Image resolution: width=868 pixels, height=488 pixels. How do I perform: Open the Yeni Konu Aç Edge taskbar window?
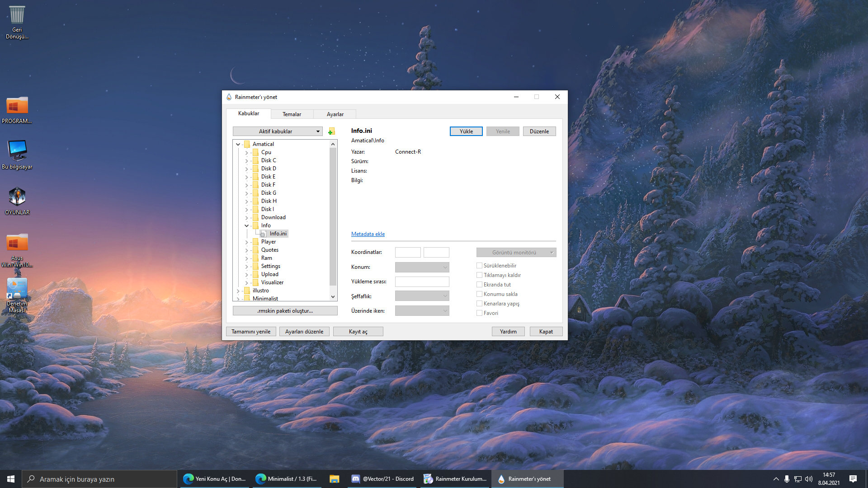[214, 479]
